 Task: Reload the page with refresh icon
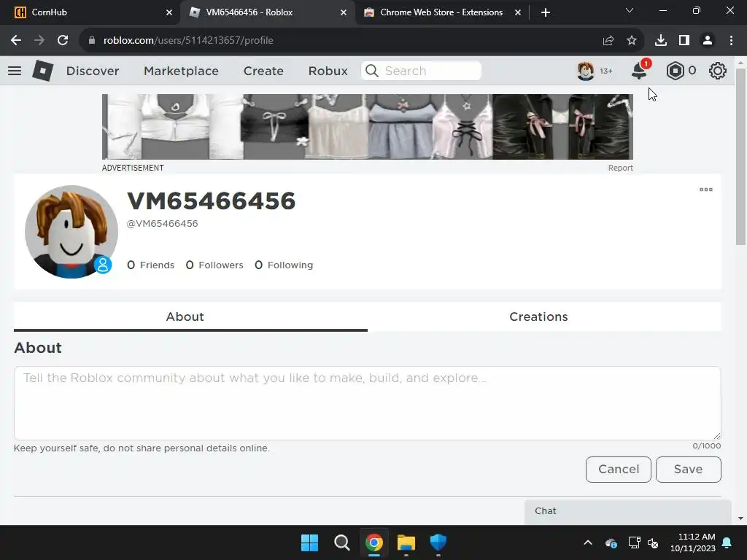[x=63, y=41]
